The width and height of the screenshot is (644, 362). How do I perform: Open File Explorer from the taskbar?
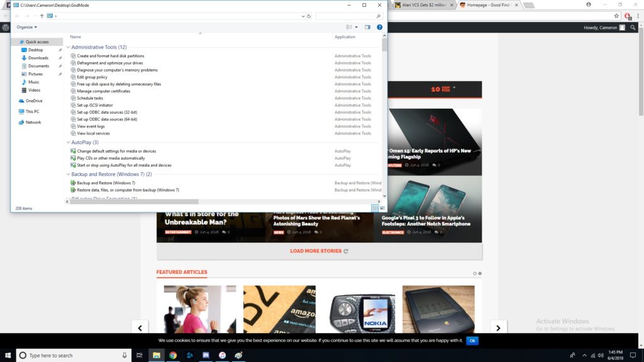[156, 355]
